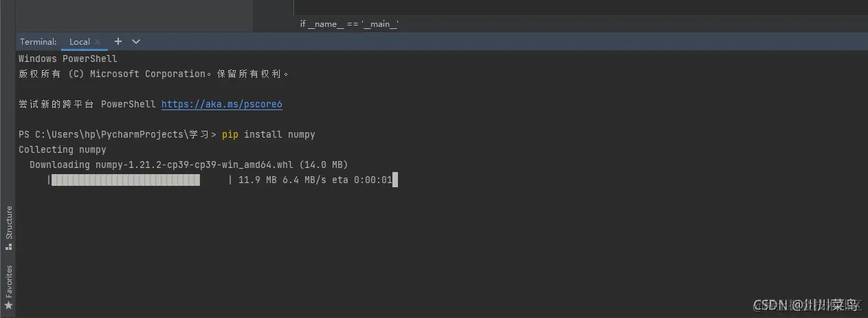Open the Favorites tool window
The image size is (868, 318).
[8, 287]
